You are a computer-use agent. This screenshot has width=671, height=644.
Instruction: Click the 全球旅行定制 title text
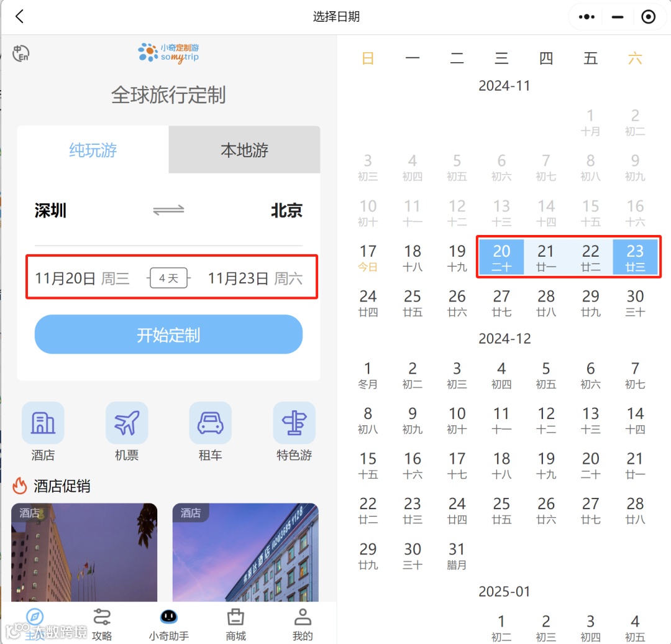coord(168,94)
